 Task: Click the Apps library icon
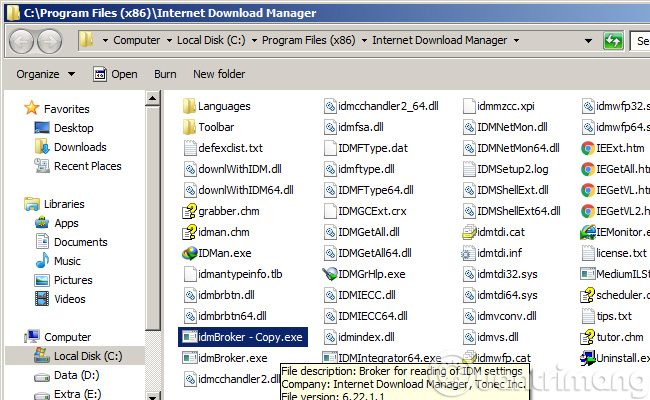pyautogui.click(x=42, y=223)
